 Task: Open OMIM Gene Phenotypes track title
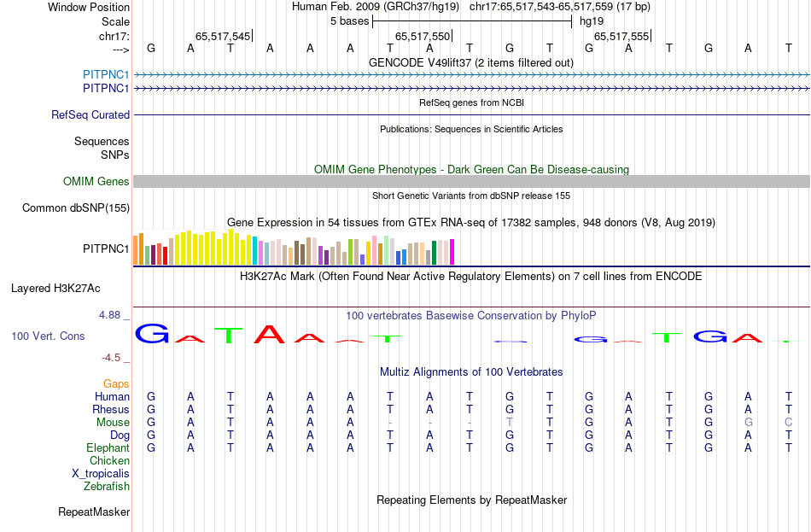471,169
